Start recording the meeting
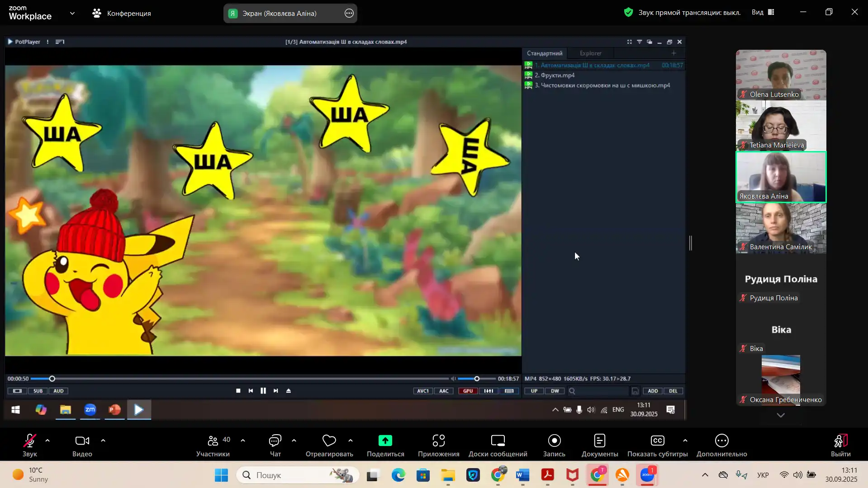The width and height of the screenshot is (868, 488). pyautogui.click(x=554, y=445)
